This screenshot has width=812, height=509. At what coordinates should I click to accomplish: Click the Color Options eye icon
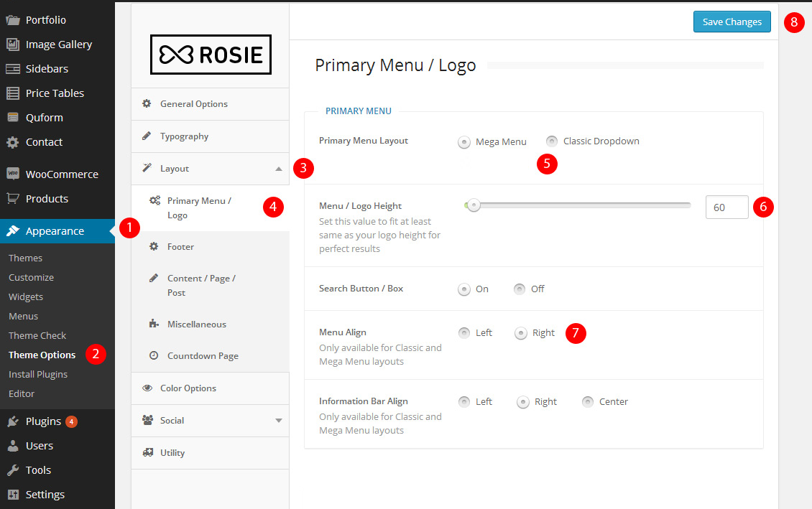[x=147, y=388]
